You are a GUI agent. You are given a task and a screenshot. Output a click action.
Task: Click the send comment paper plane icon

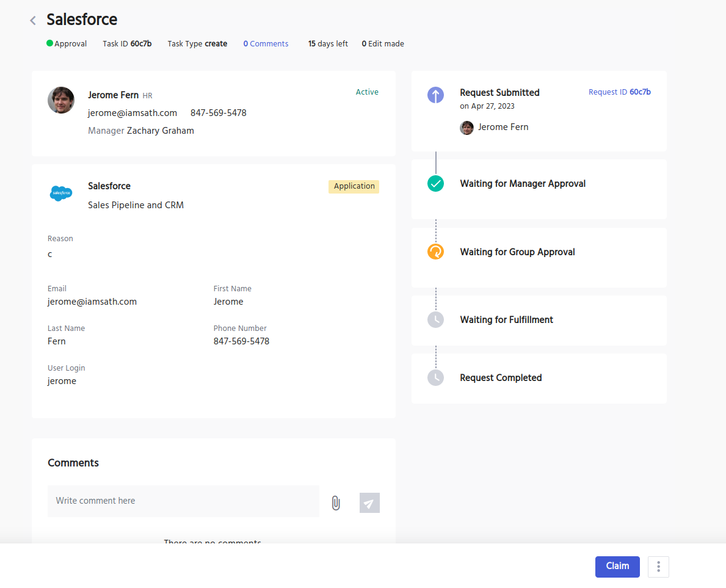point(369,503)
